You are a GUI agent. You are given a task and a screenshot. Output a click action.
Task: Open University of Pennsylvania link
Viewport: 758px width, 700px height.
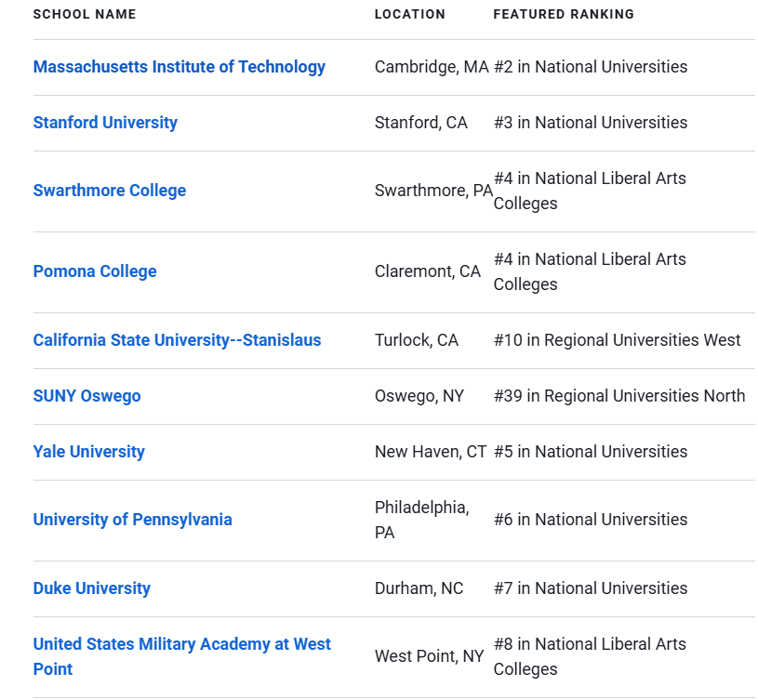(132, 520)
